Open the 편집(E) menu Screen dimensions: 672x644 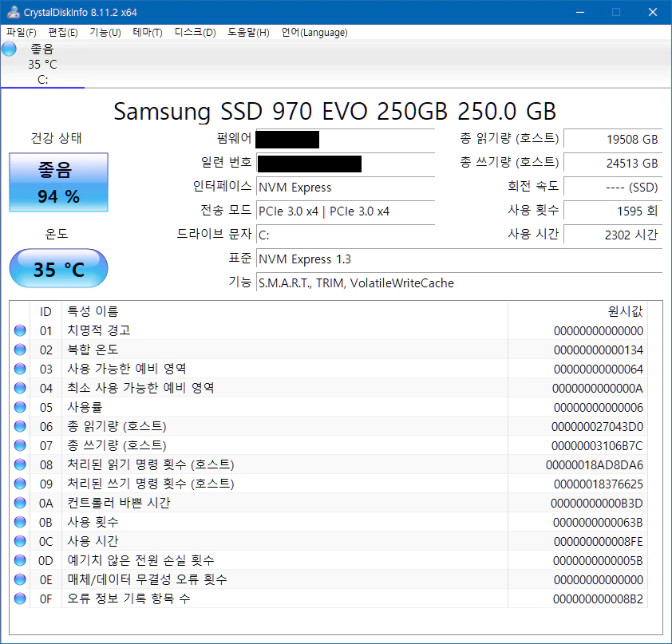coord(62,32)
